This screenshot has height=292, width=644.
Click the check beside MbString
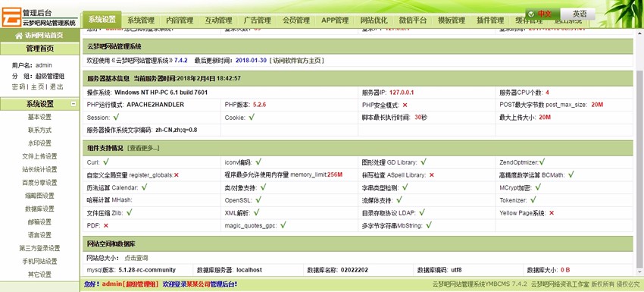(x=429, y=225)
